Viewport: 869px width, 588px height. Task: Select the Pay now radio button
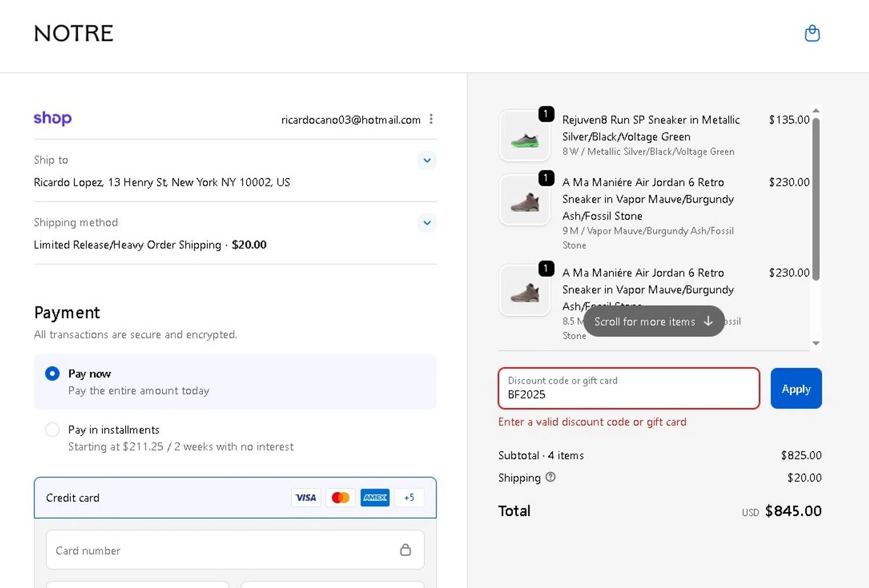click(52, 374)
